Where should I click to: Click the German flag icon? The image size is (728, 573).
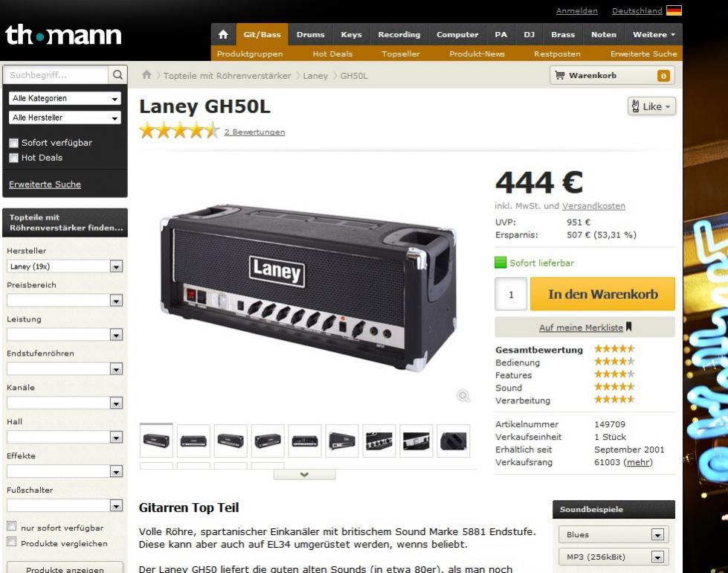point(674,10)
